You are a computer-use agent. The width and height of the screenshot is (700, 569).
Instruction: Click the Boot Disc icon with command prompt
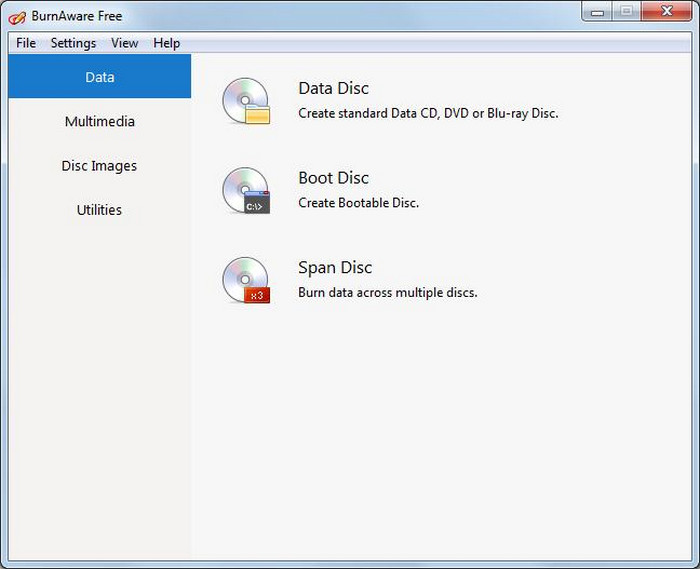(x=246, y=190)
